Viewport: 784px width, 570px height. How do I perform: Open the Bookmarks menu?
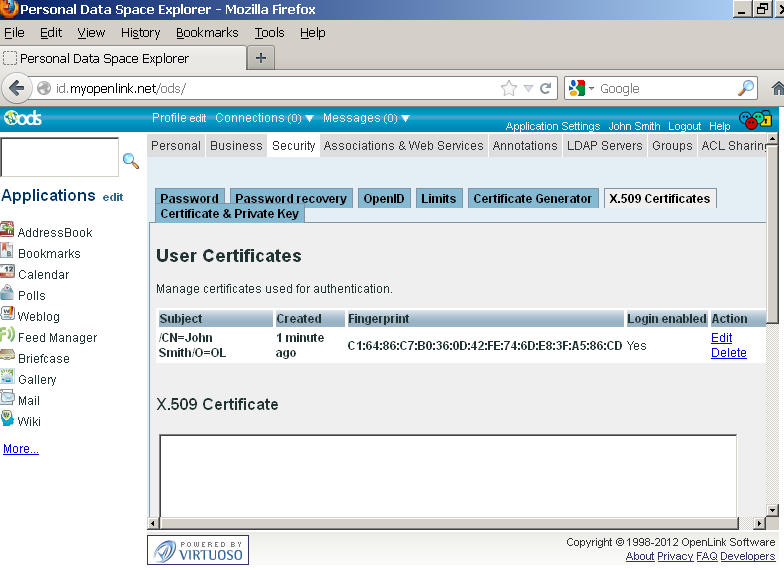(x=207, y=32)
